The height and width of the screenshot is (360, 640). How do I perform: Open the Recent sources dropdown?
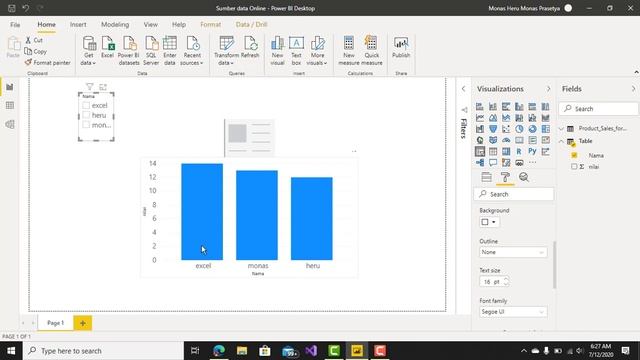[x=202, y=63]
